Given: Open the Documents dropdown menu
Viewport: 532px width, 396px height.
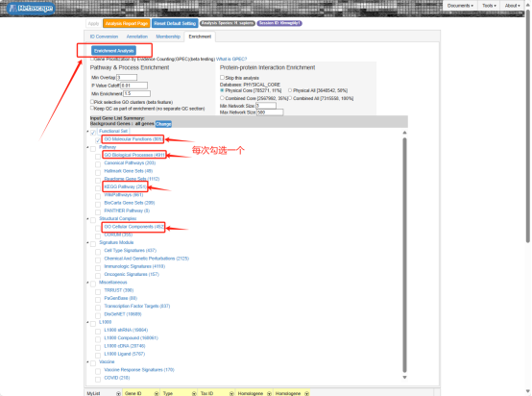Looking at the screenshot, I should coord(460,6).
